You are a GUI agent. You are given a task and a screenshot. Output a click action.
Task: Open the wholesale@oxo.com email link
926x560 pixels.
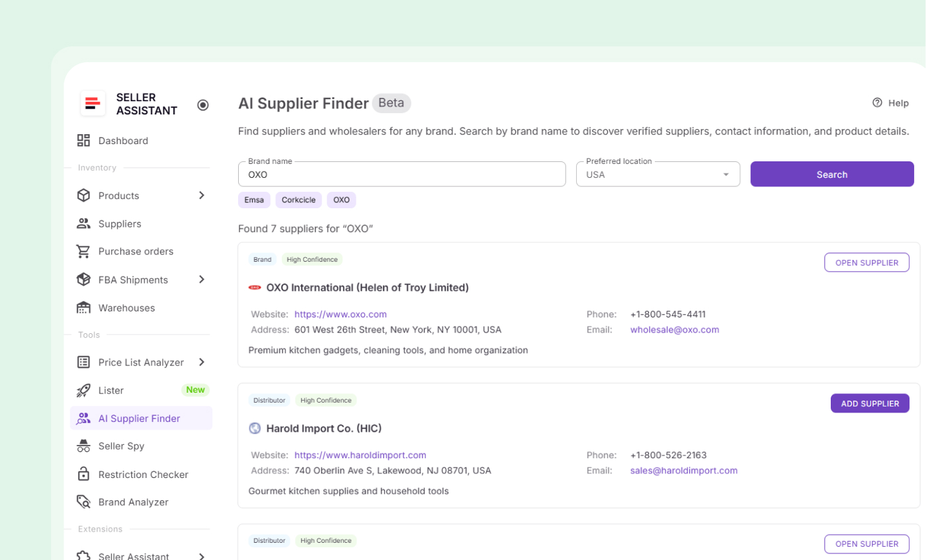(x=675, y=329)
